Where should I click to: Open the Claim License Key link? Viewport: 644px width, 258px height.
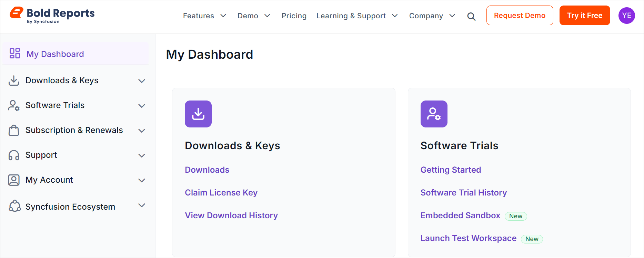[x=221, y=193]
